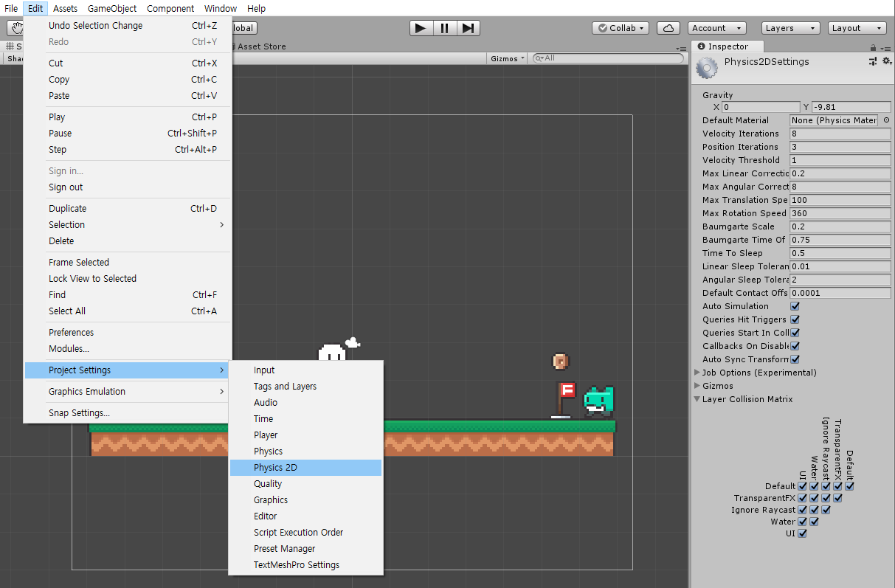
Task: Click the Scene view search field
Action: (x=607, y=58)
